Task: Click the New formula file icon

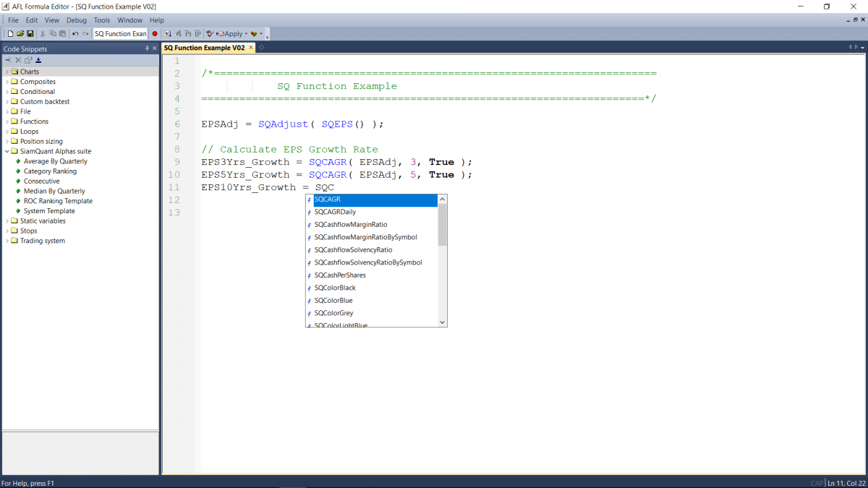Action: pyautogui.click(x=10, y=34)
